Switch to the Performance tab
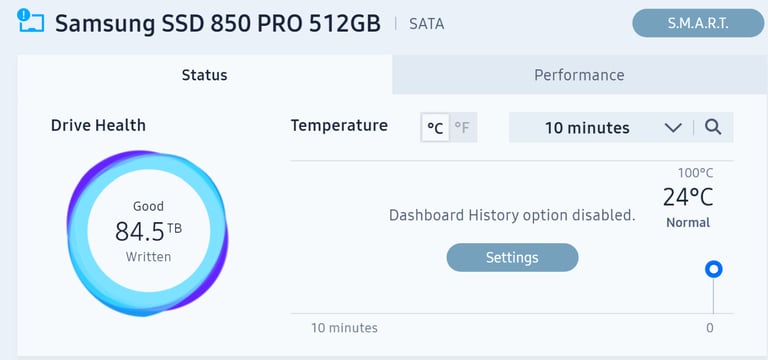Image resolution: width=768 pixels, height=360 pixels. point(579,75)
